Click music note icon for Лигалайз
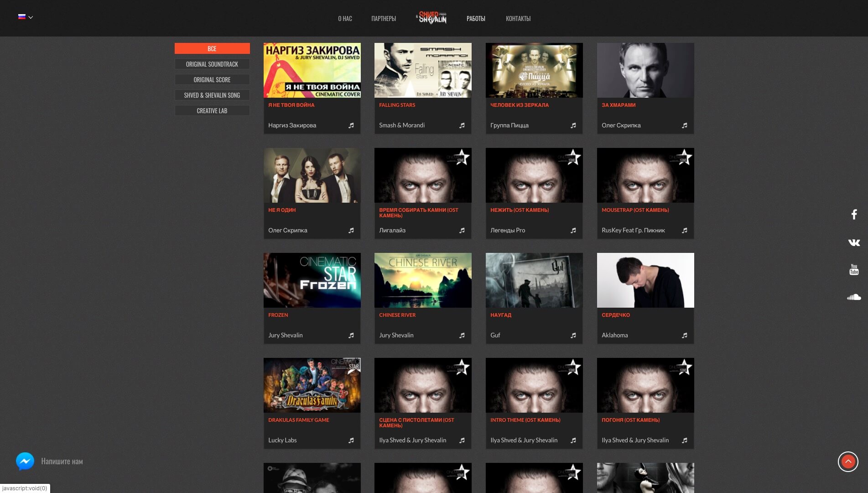Image resolution: width=868 pixels, height=493 pixels. coord(462,231)
